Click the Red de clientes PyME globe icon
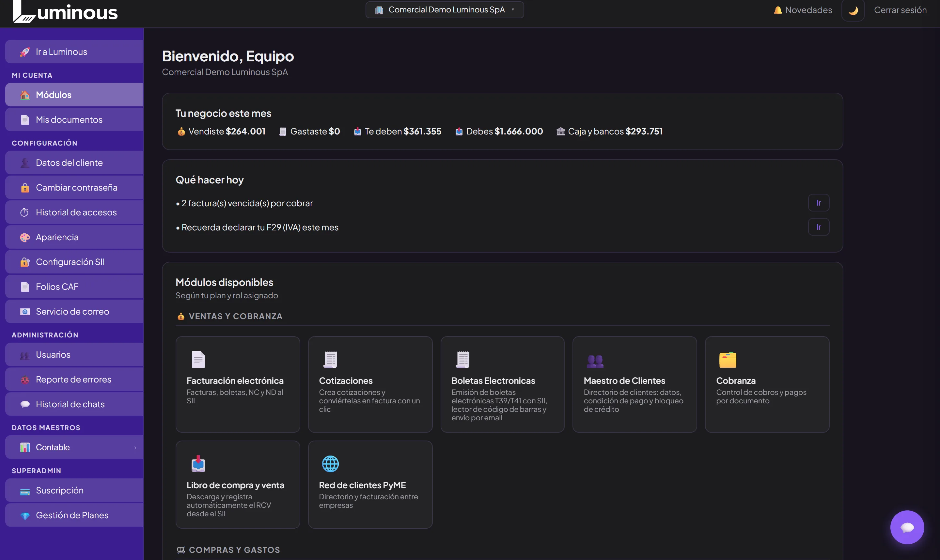The height and width of the screenshot is (560, 940). click(330, 464)
